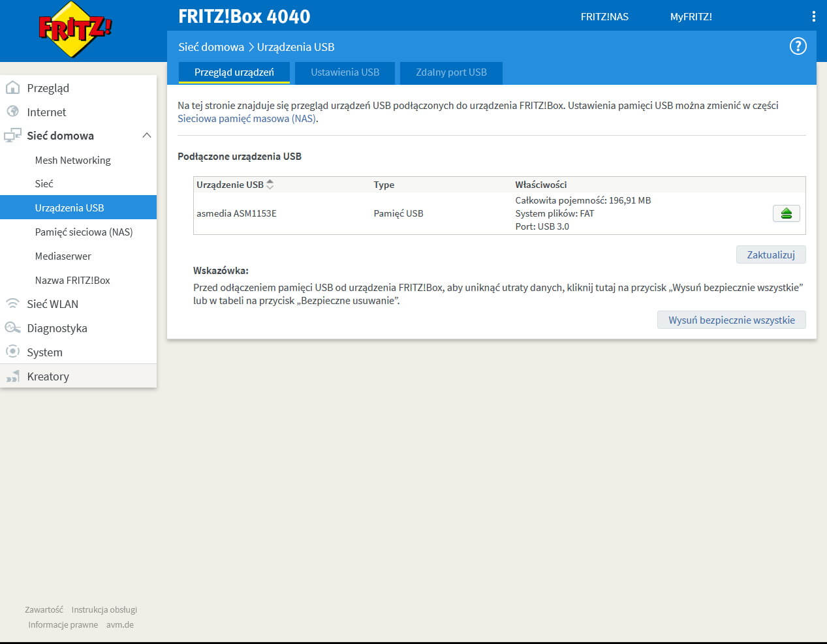The height and width of the screenshot is (644, 827).
Task: Select the Diagnostyka icon in the sidebar
Action: pyautogui.click(x=12, y=328)
